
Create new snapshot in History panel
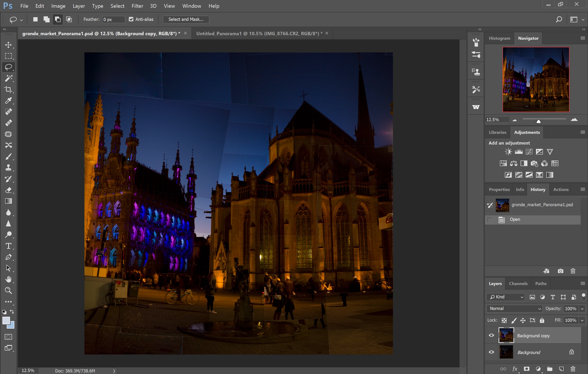pyautogui.click(x=561, y=271)
